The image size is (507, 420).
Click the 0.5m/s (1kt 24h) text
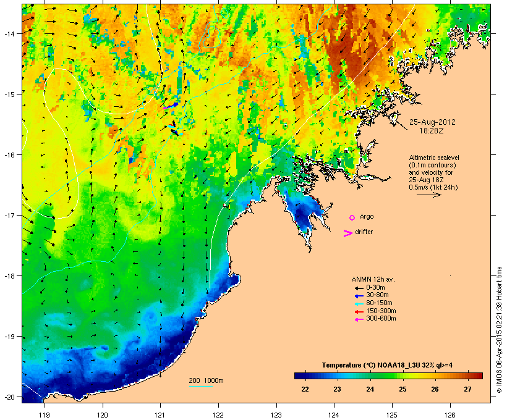[x=433, y=187]
